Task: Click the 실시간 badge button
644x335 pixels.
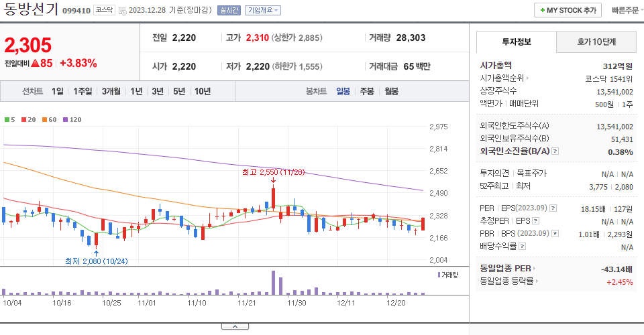Action: point(229,10)
